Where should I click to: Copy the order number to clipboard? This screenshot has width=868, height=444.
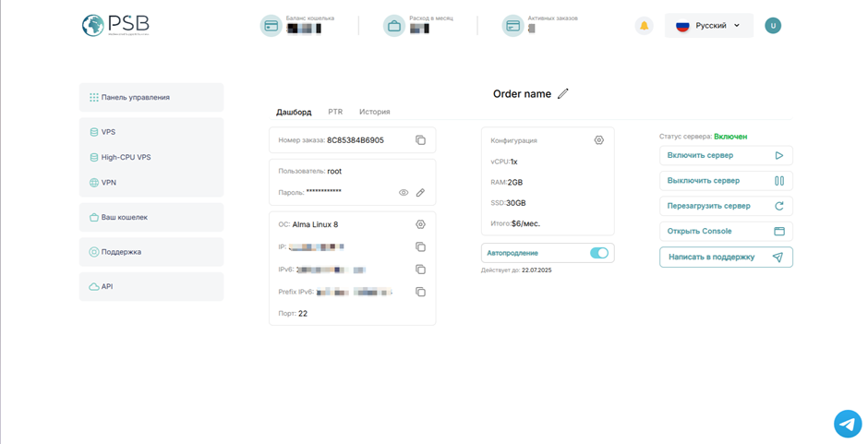coord(420,140)
